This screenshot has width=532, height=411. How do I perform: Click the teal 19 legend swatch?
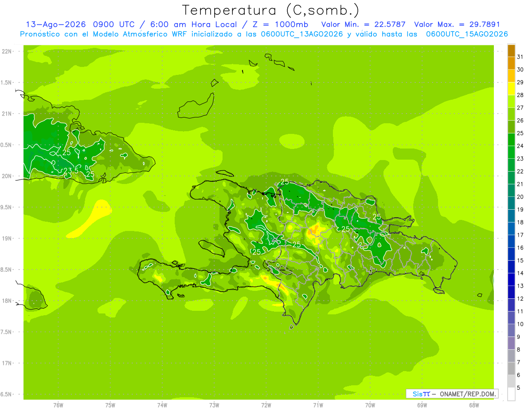pyautogui.click(x=511, y=204)
